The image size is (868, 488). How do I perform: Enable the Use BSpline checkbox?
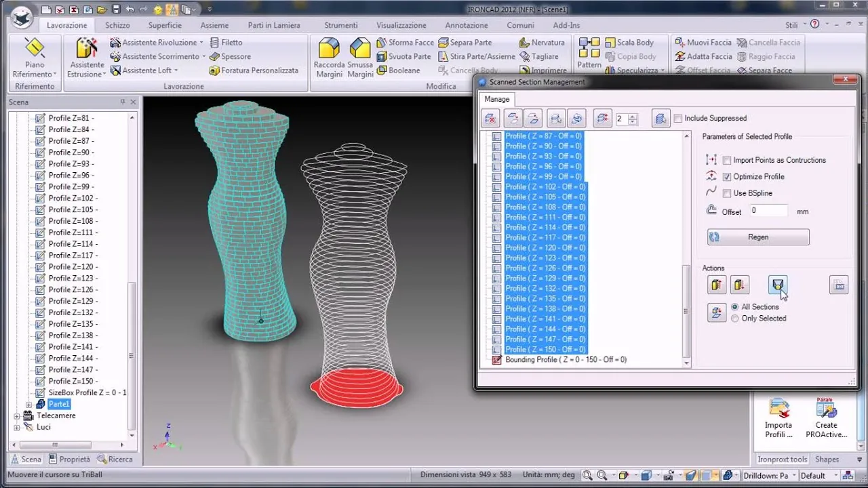(x=727, y=193)
